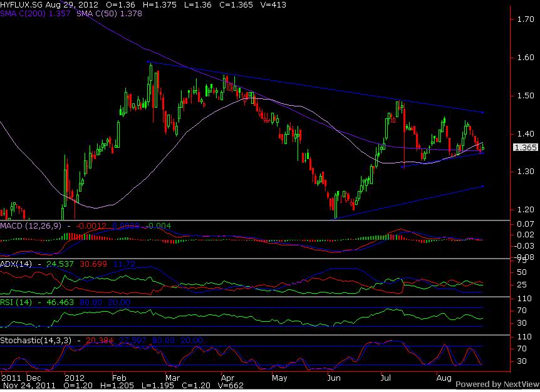Viewport: 540px width, 392px height.
Task: Click the MACD value -0.0012
Action: tap(91, 226)
